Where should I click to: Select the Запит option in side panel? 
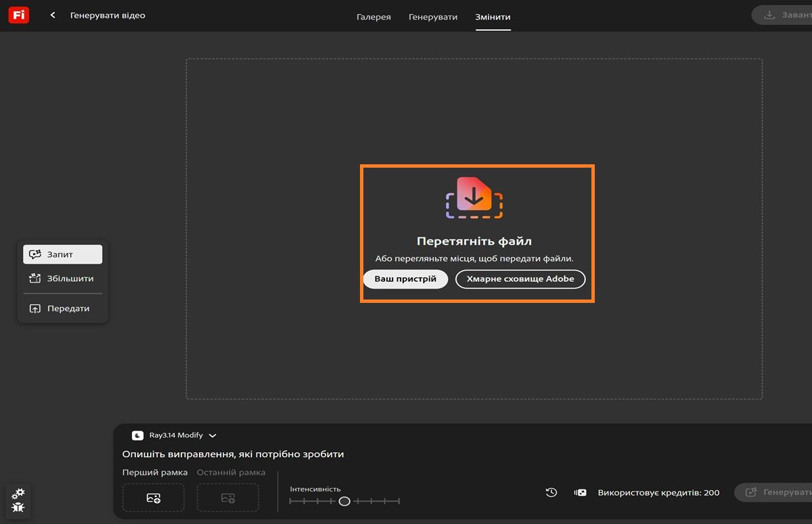(x=62, y=254)
